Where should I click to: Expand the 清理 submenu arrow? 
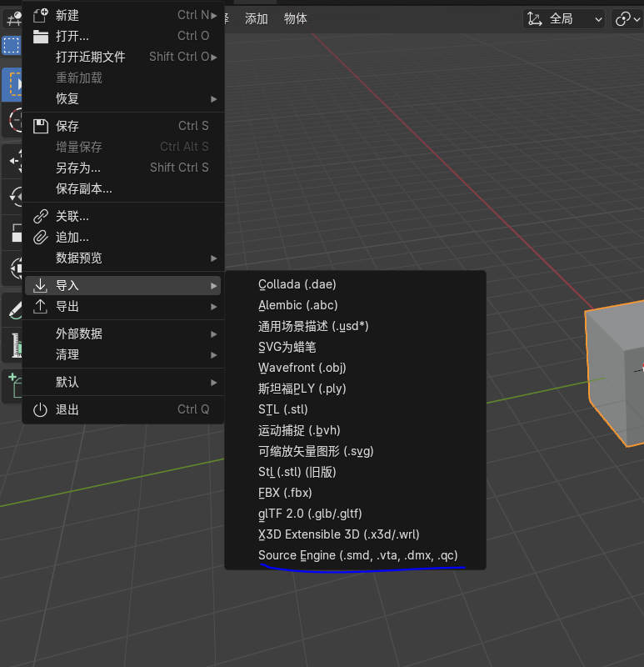214,355
